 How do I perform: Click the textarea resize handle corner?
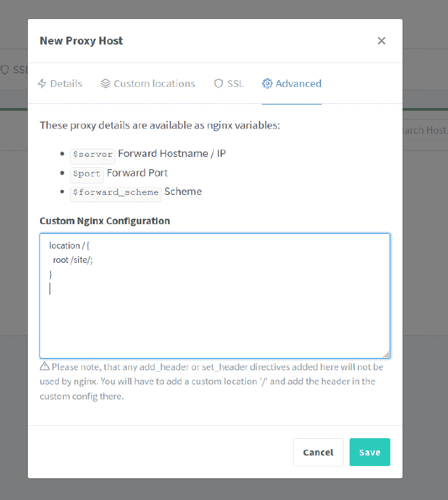386,355
